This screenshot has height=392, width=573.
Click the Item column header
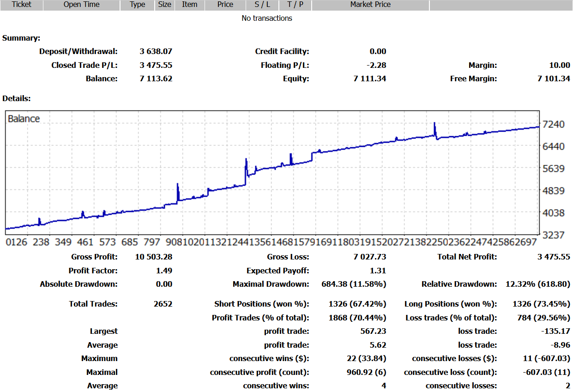[189, 5]
